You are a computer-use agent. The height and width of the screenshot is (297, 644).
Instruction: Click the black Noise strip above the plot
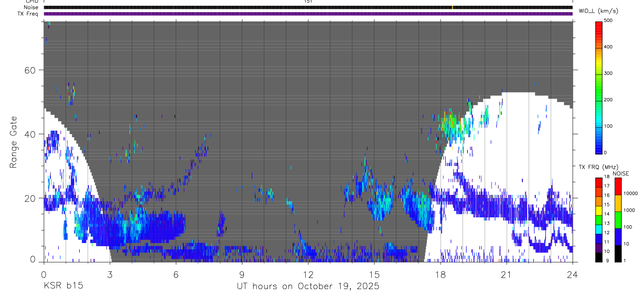pos(308,7)
